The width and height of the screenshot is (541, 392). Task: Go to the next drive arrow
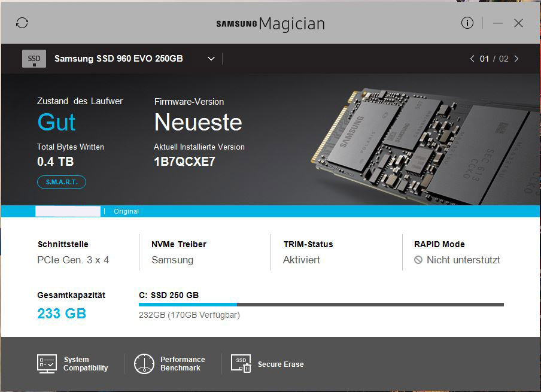[516, 59]
